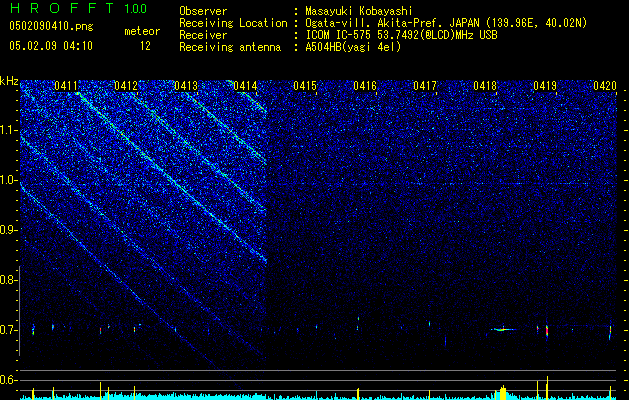Click the 0411 time marker

(x=66, y=86)
